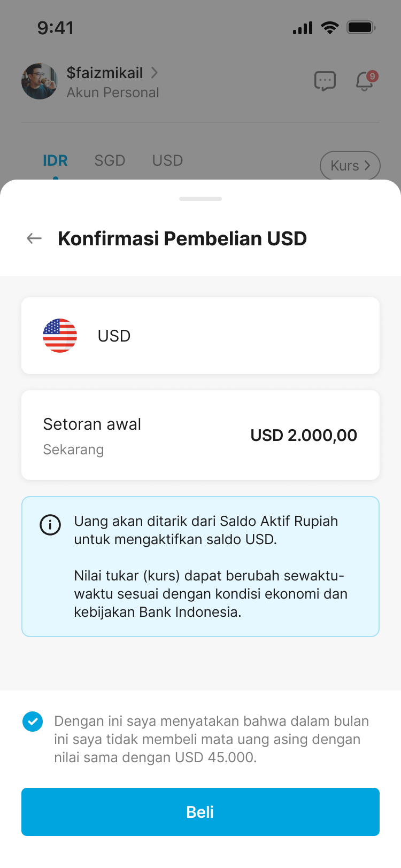Uncheck the USD 45.000 declaration checkbox
The width and height of the screenshot is (401, 868).
33,722
